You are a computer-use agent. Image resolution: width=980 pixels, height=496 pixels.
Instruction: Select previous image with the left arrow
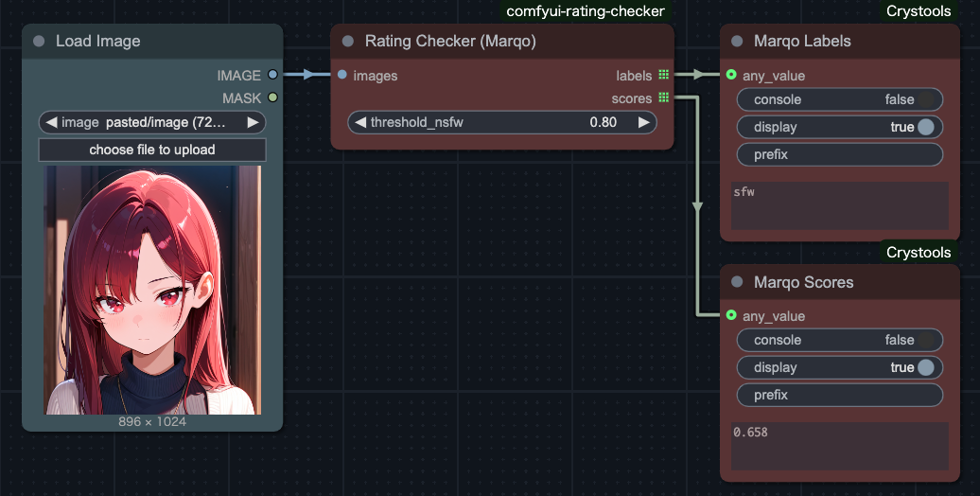click(51, 123)
